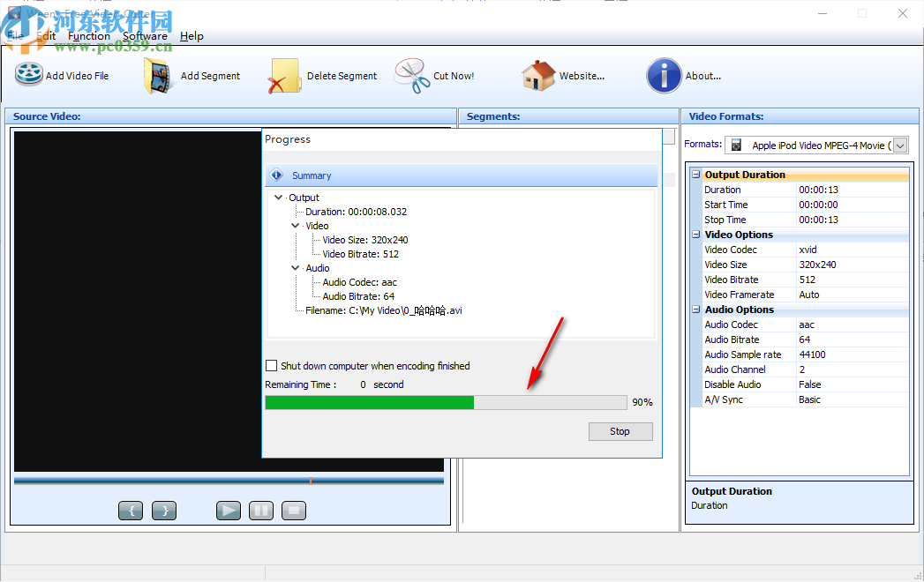Open the Function menu
The width and height of the screenshot is (924, 582).
coord(89,36)
